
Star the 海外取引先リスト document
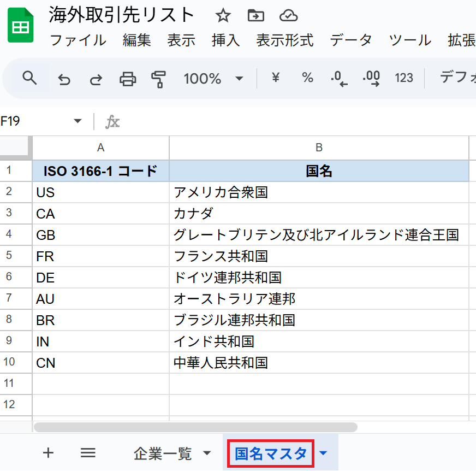click(223, 16)
